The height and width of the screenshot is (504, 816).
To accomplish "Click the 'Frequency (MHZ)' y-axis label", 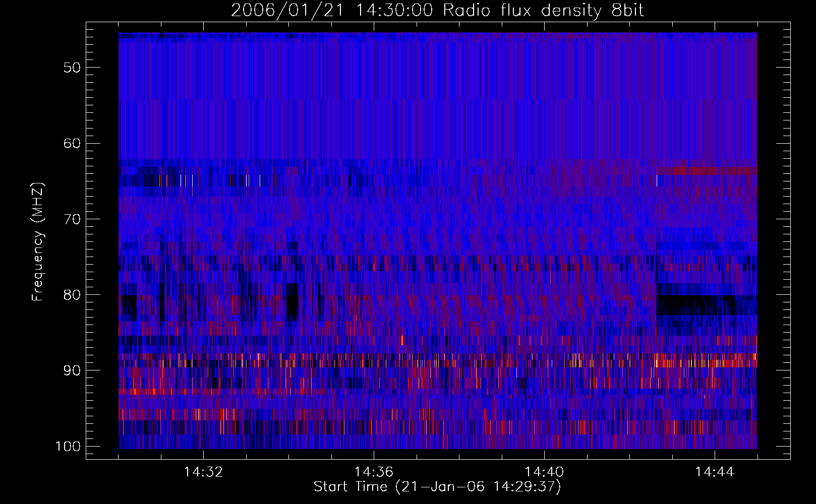I will [38, 242].
